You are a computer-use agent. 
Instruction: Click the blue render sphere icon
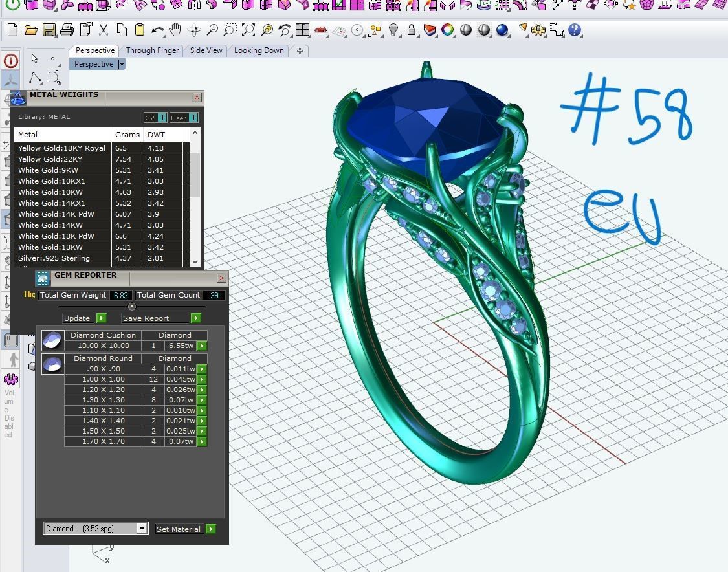502,30
